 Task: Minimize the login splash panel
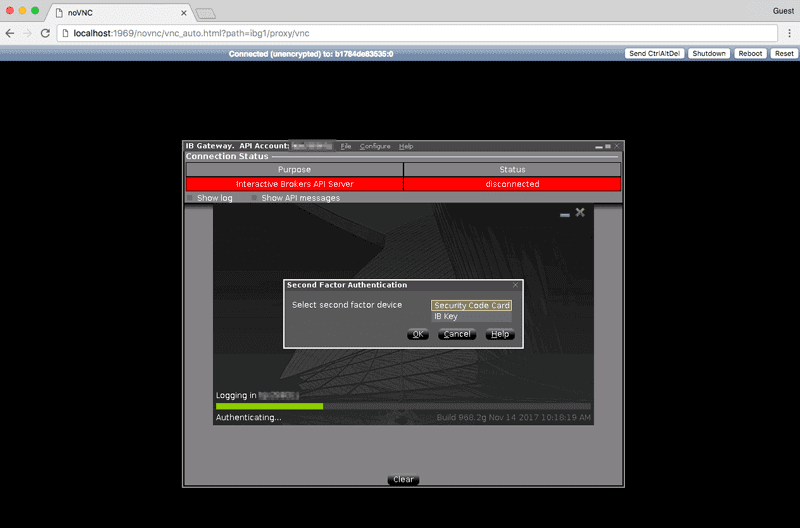click(x=565, y=215)
